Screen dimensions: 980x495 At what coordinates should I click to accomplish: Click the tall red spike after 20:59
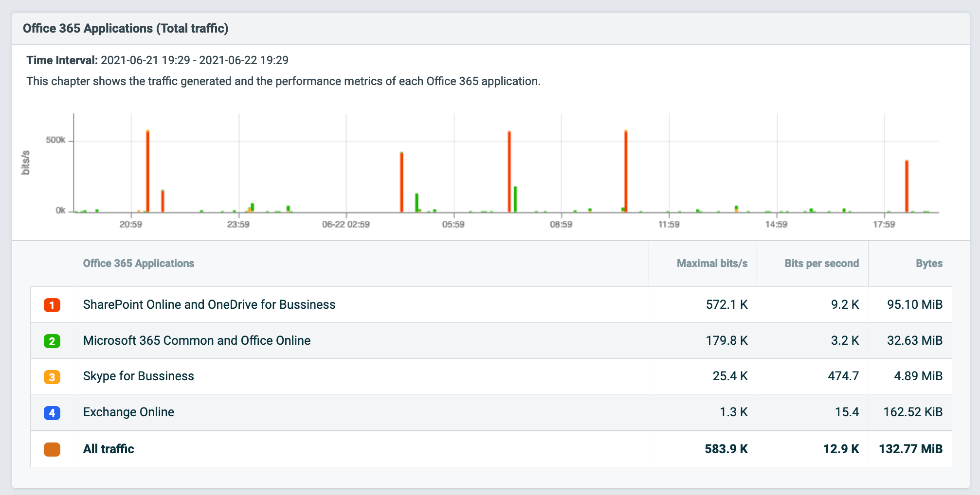coord(147,170)
